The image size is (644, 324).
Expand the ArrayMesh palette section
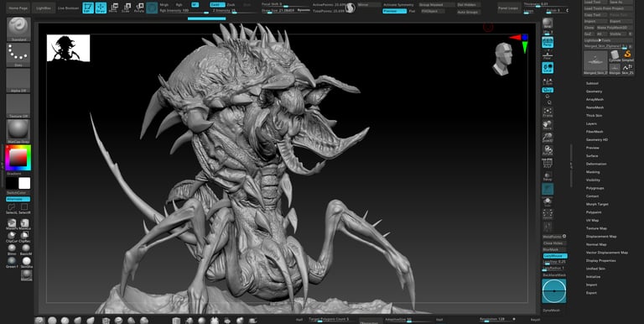click(x=595, y=100)
